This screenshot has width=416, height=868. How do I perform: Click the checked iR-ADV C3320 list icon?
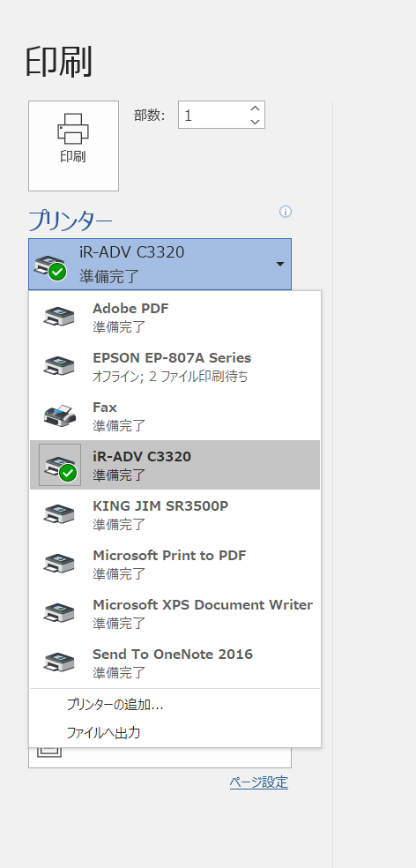(60, 465)
